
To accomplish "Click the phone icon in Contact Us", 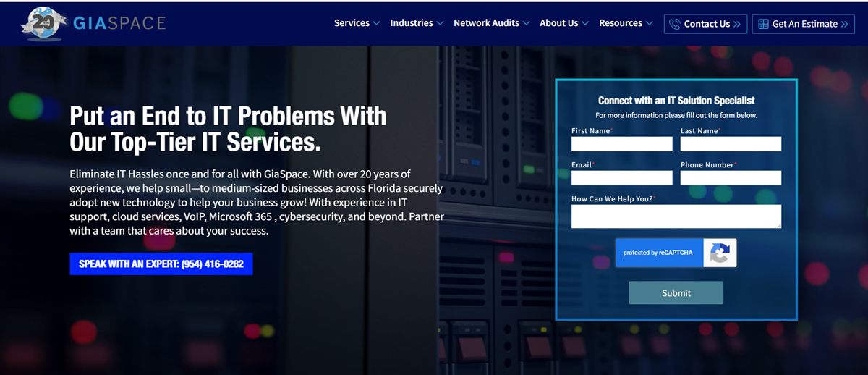I will click(x=675, y=24).
